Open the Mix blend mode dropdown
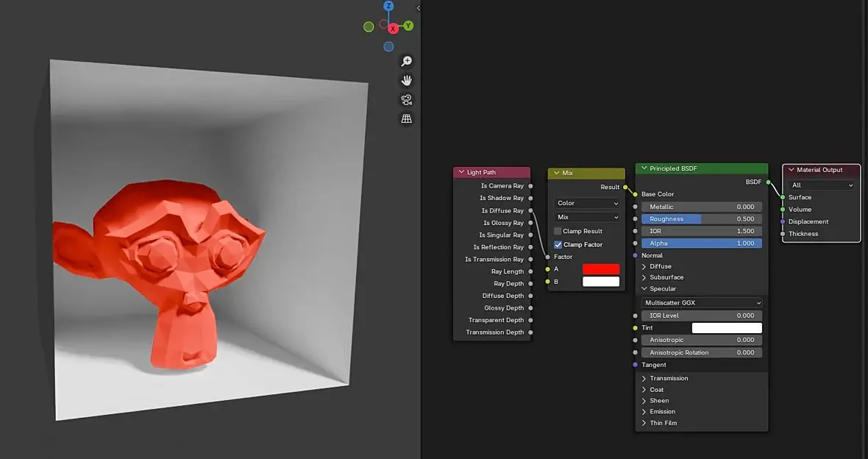The height and width of the screenshot is (459, 868). [x=587, y=217]
